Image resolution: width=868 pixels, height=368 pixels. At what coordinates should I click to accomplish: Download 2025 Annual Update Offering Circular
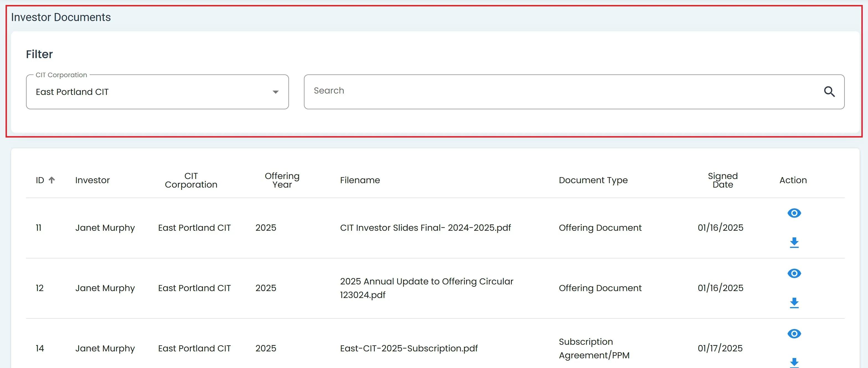794,303
